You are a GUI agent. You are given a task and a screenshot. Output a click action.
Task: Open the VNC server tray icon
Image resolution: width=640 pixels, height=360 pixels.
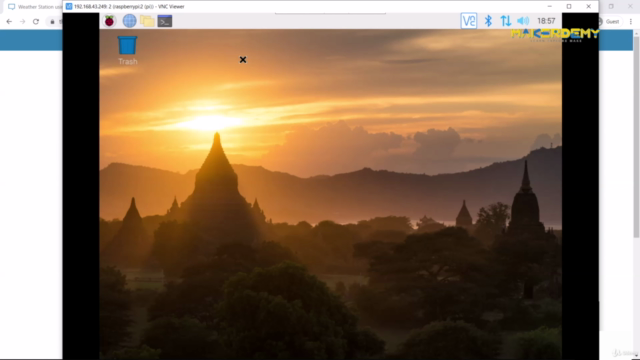(x=469, y=21)
